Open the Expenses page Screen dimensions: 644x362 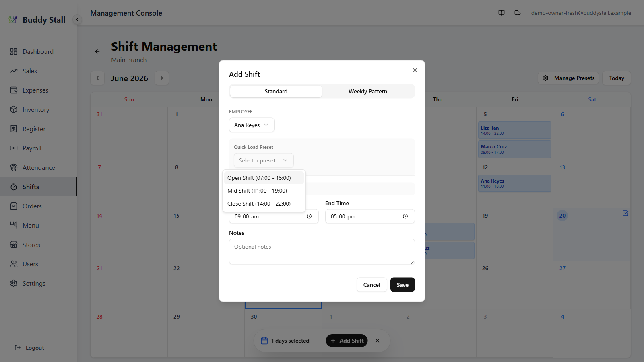point(38,90)
